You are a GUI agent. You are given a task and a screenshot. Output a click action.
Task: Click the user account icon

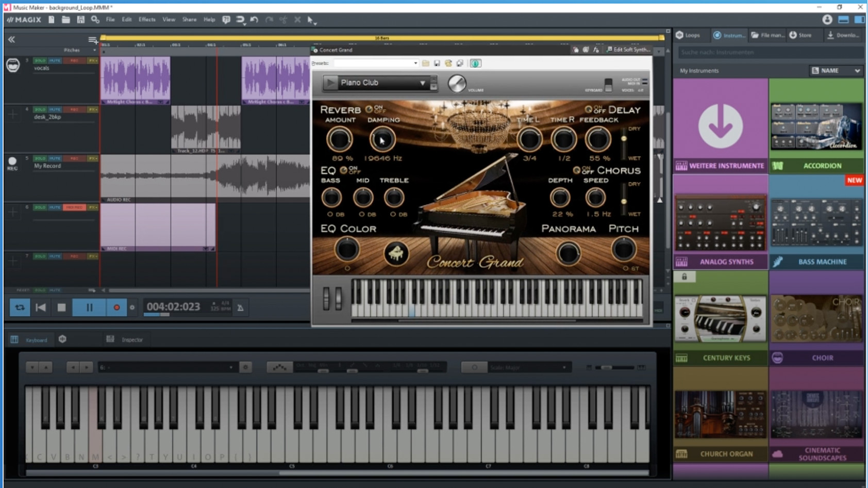coord(827,20)
